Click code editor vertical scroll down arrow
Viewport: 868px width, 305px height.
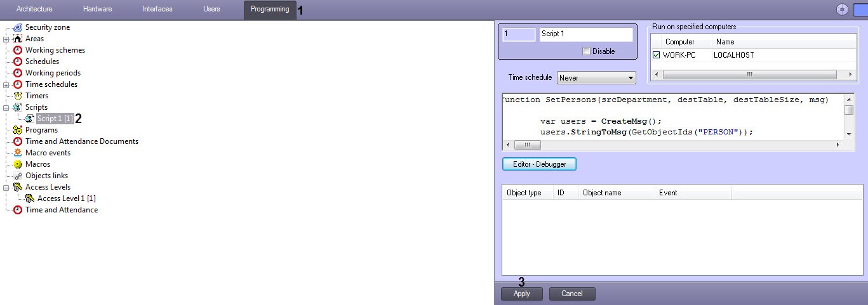[849, 134]
